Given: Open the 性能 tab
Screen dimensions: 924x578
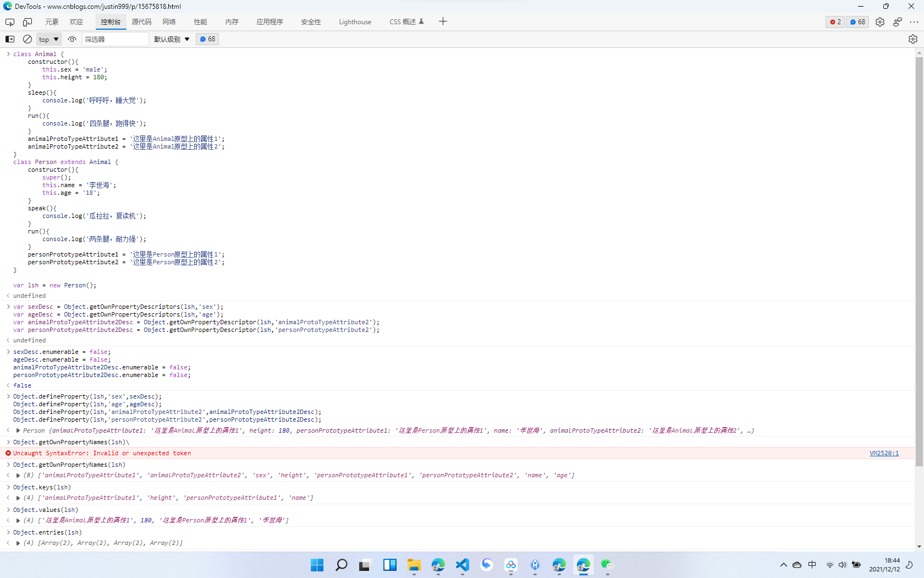Looking at the screenshot, I should (x=200, y=22).
